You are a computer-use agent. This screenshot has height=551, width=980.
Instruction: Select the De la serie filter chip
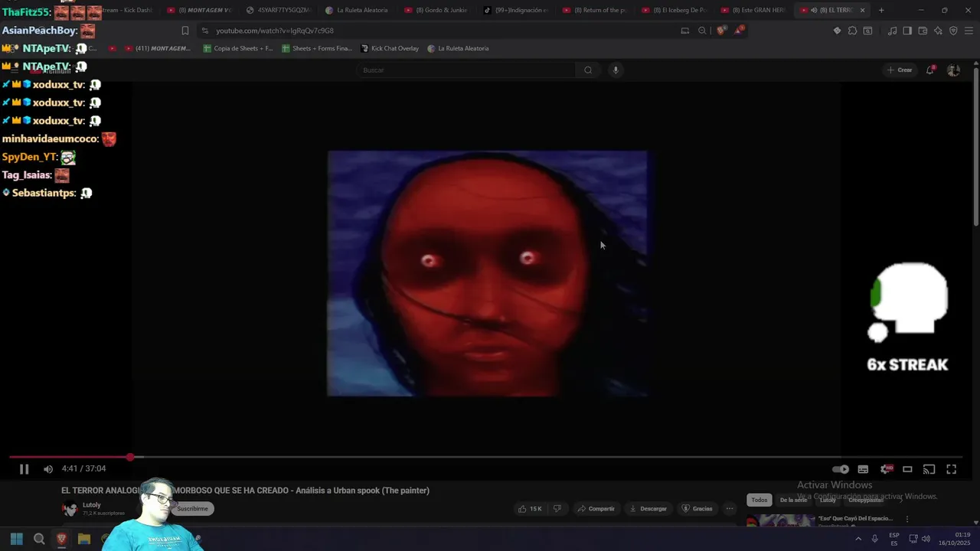click(x=793, y=500)
